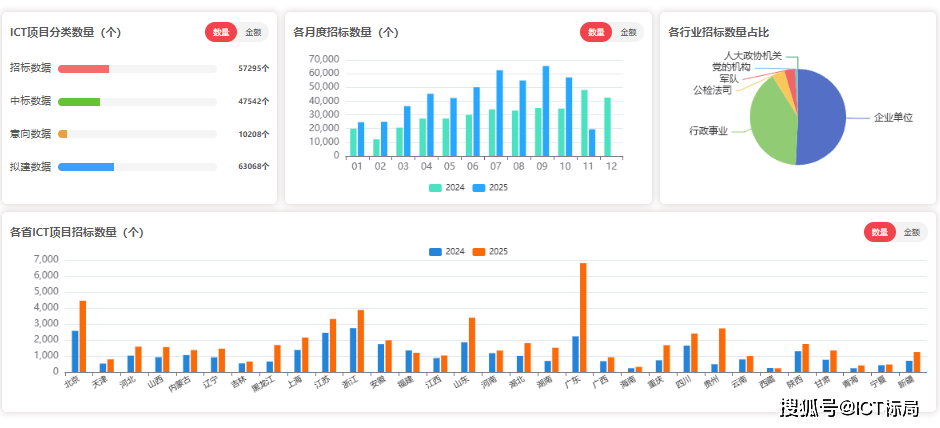This screenshot has height=428, width=940.
Task: Select 数量 in 各月度招标数量 chart
Action: 596,32
